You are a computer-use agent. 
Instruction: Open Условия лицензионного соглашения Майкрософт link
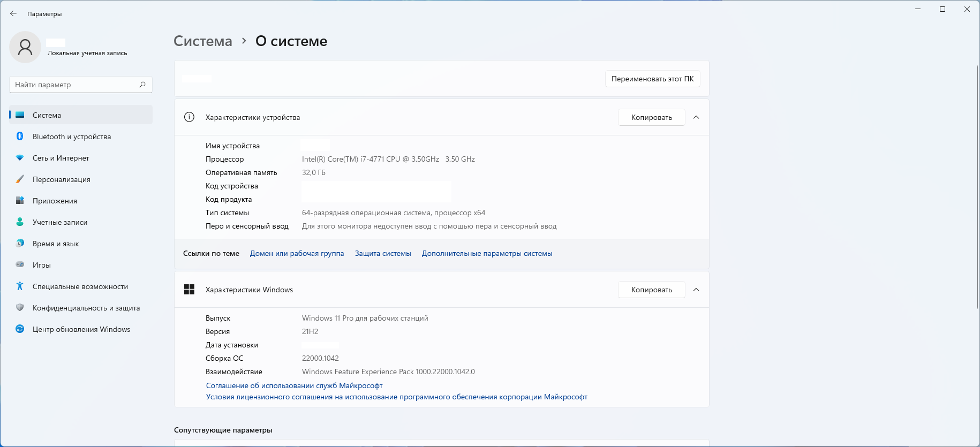point(397,397)
